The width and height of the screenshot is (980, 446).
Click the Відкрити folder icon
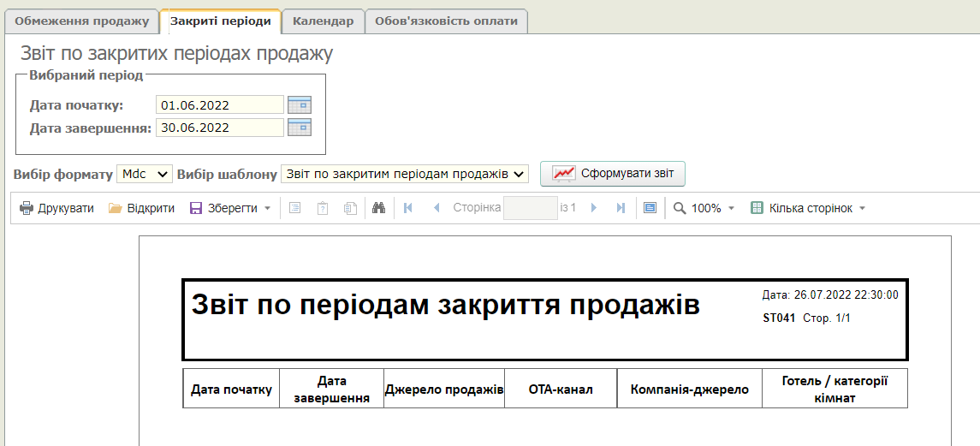click(x=116, y=208)
